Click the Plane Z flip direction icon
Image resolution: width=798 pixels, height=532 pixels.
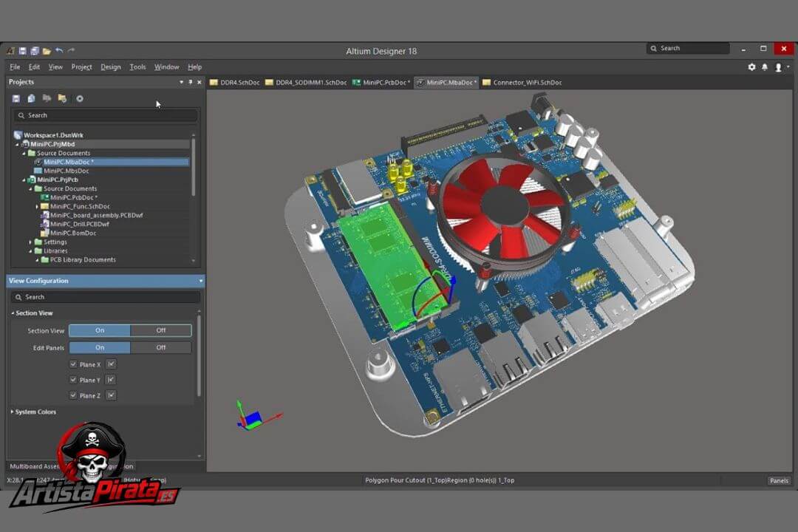click(111, 395)
